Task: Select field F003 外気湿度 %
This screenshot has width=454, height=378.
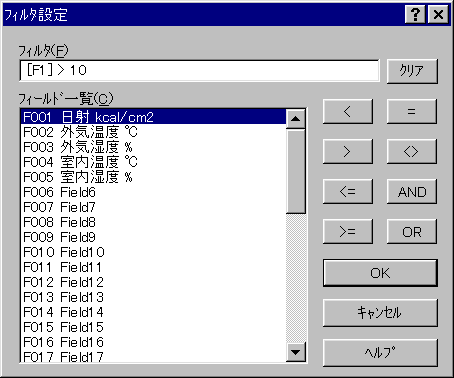Action: click(153, 147)
